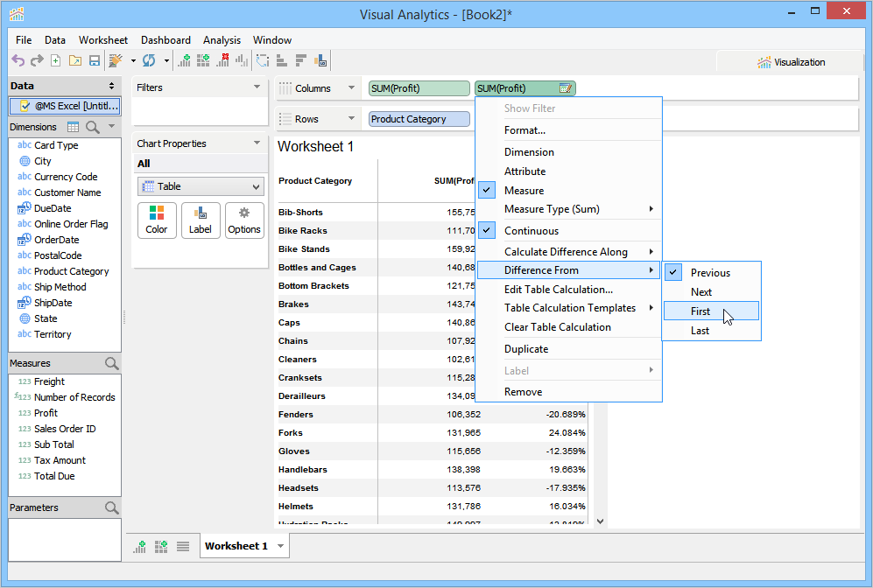Select the Profit measure in Measures list

(46, 413)
